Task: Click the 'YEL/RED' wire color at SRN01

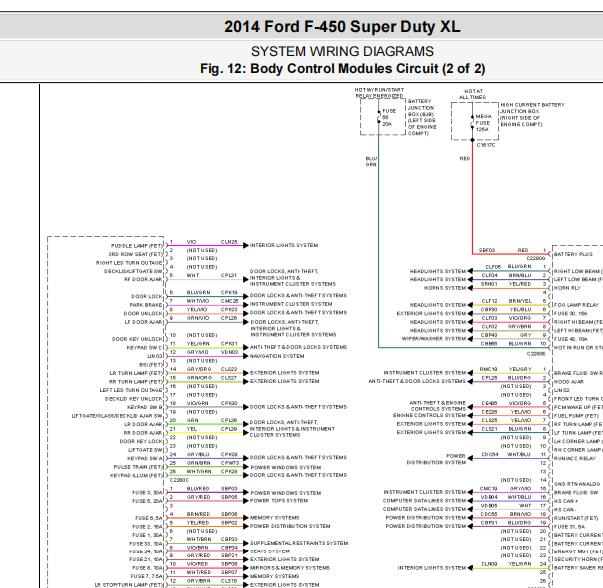Action: [520, 284]
